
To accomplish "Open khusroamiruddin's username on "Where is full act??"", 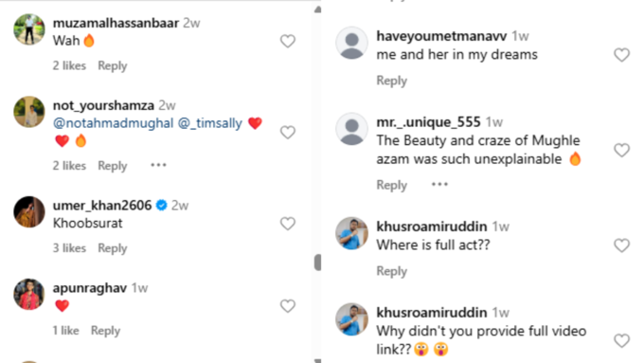I will (432, 227).
